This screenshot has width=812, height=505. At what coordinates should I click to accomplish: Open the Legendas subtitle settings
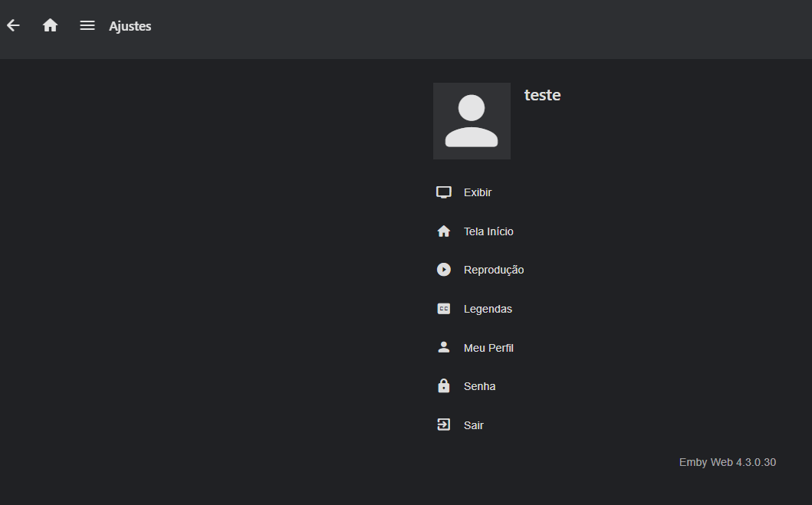[x=488, y=308]
